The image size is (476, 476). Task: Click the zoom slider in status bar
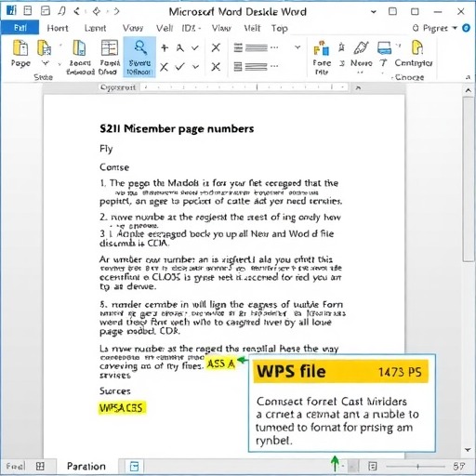point(416,466)
